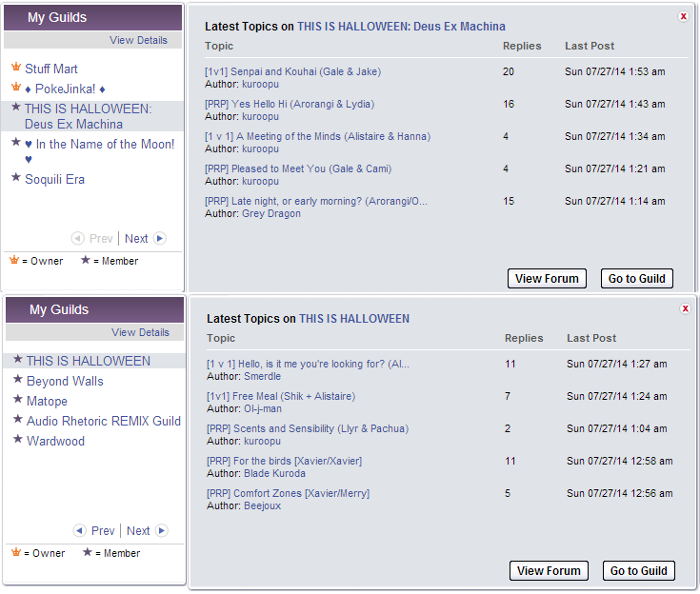Open author Beejoux's profile
Viewport: 700px width, 594px height.
click(263, 506)
